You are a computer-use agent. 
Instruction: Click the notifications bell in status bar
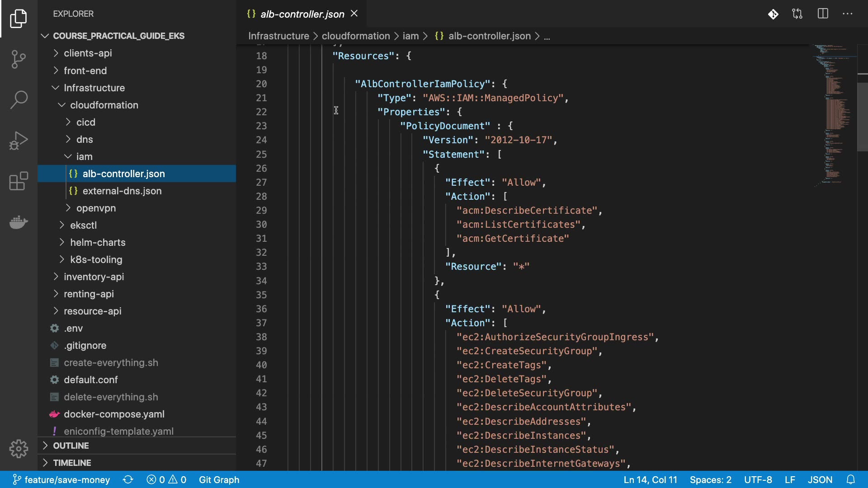[851, 480]
